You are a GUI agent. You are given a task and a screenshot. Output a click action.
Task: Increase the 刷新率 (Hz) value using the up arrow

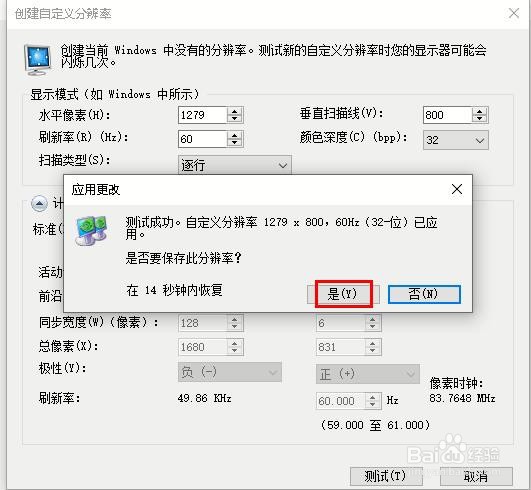[x=235, y=135]
